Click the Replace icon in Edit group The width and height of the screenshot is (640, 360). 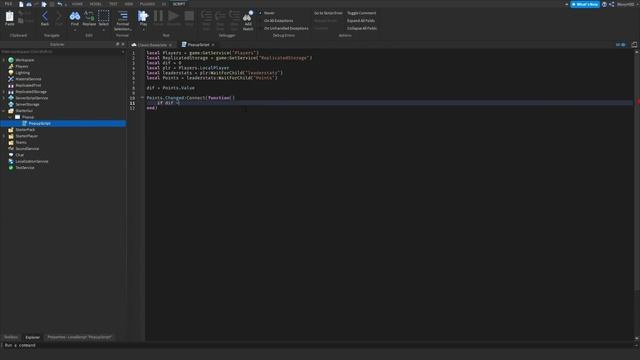(89, 16)
